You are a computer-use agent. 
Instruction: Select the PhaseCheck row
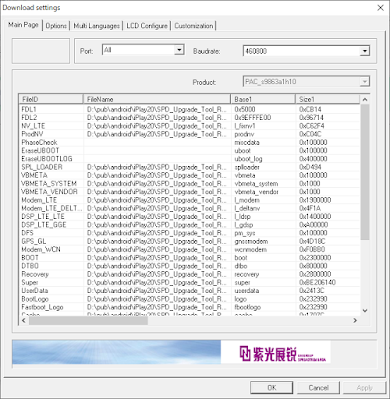point(189,142)
